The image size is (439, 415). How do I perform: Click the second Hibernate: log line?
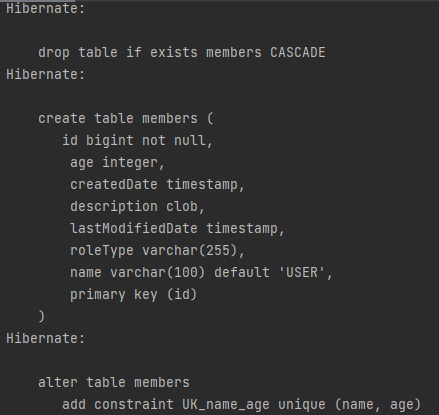pyautogui.click(x=46, y=74)
